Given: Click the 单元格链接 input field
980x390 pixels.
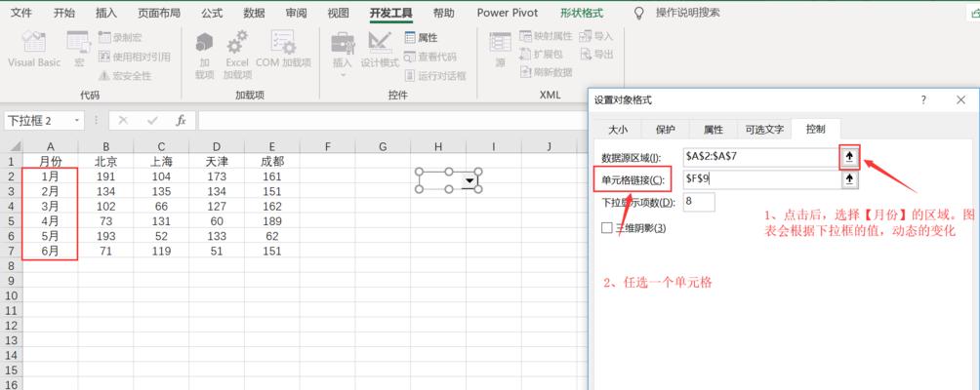Looking at the screenshot, I should pyautogui.click(x=761, y=179).
